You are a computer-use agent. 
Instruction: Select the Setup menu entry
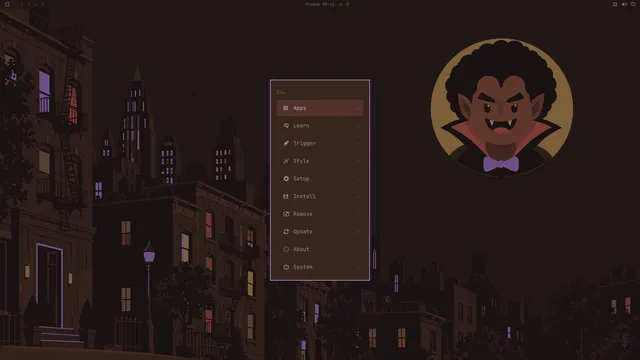click(320, 179)
